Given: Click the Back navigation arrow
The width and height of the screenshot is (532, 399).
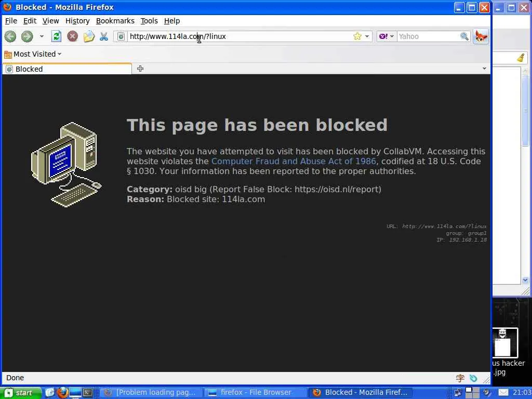Looking at the screenshot, I should point(10,36).
